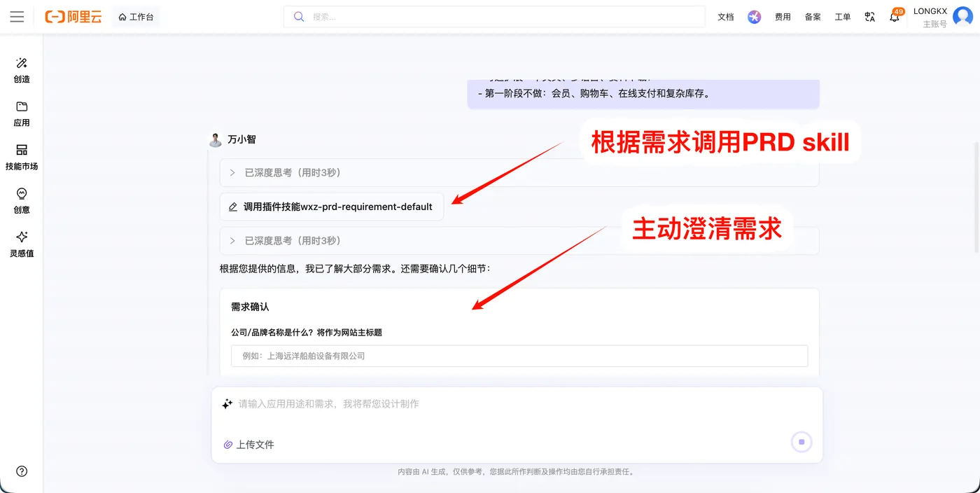The width and height of the screenshot is (980, 493).
Task: Stop generation with the round stop button
Action: pos(801,442)
